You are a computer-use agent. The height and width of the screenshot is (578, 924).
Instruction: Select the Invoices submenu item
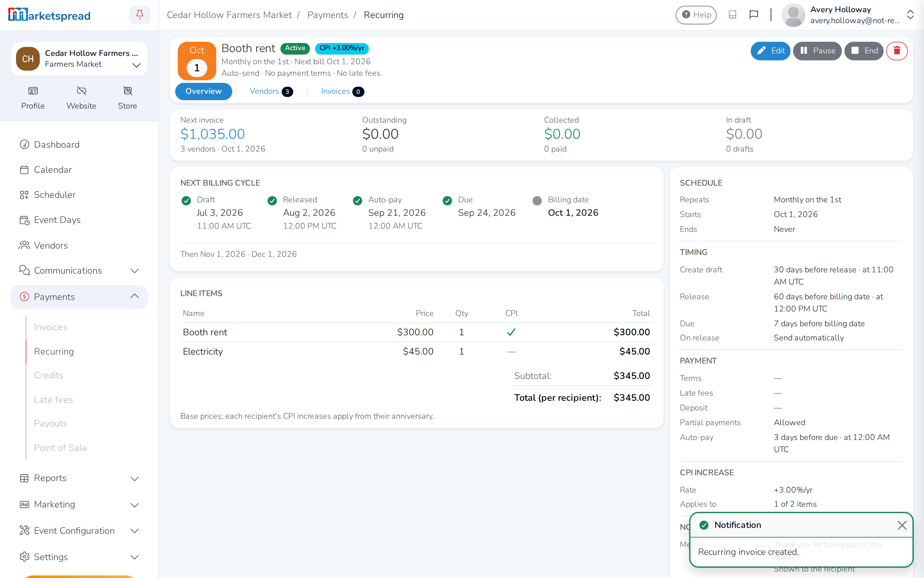[50, 327]
